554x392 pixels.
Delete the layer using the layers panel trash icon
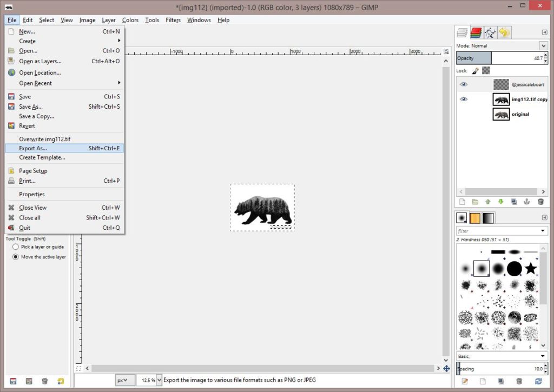click(540, 202)
